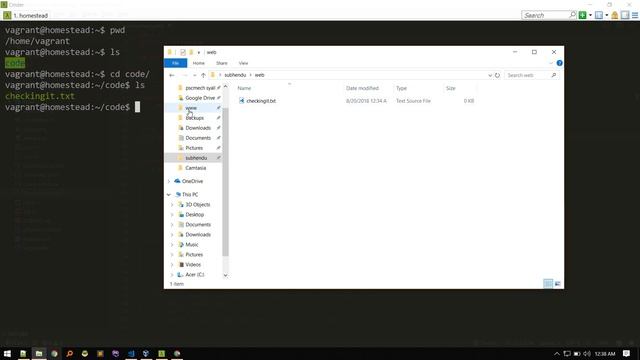Click the navigation pane scrollbar down arrow
The width and height of the screenshot is (640, 360).
pos(225,276)
